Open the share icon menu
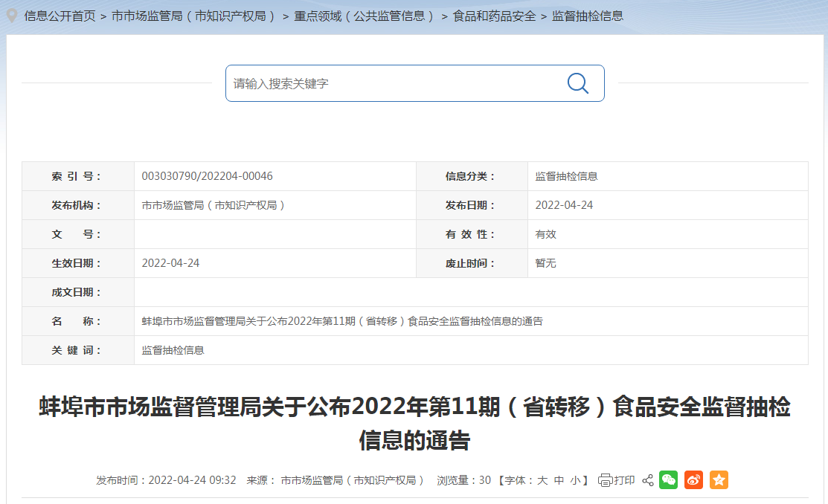 pos(648,480)
